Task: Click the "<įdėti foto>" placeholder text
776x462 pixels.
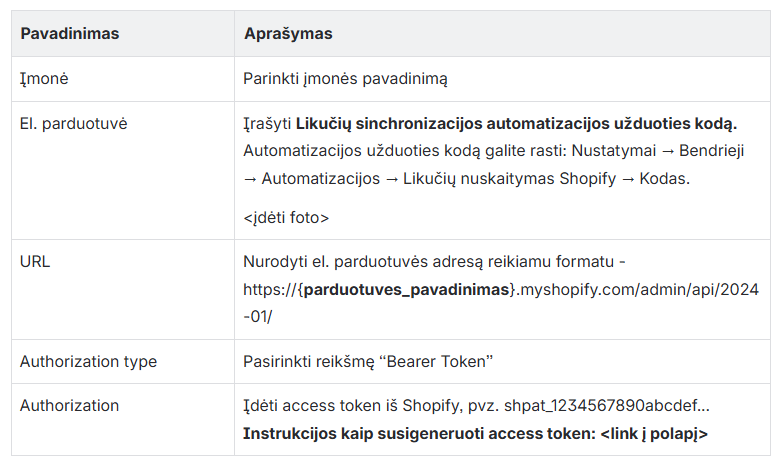Action: tap(286, 216)
